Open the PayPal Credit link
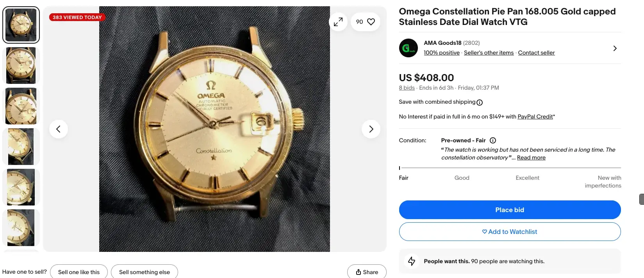Screen dimensions: 644x278 [x=535, y=117]
